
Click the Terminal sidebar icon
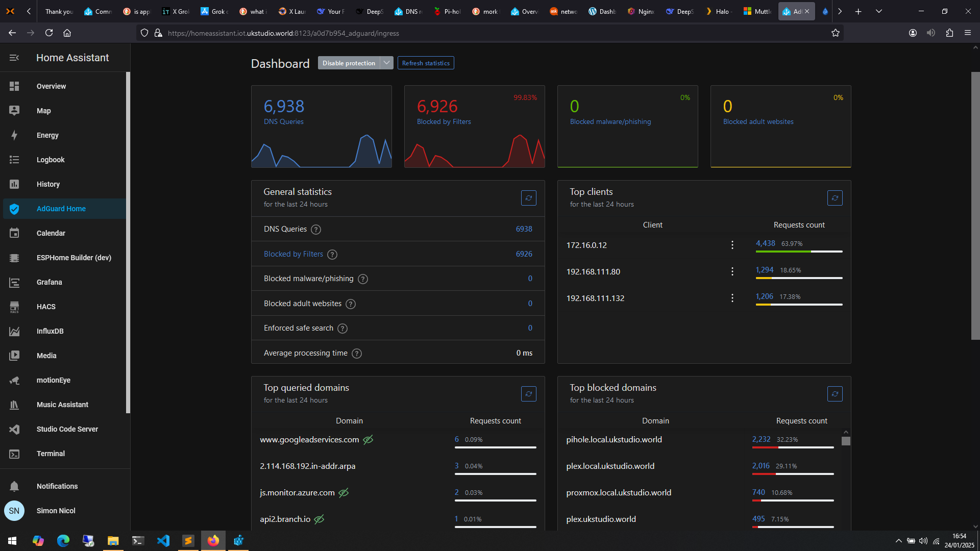[14, 454]
